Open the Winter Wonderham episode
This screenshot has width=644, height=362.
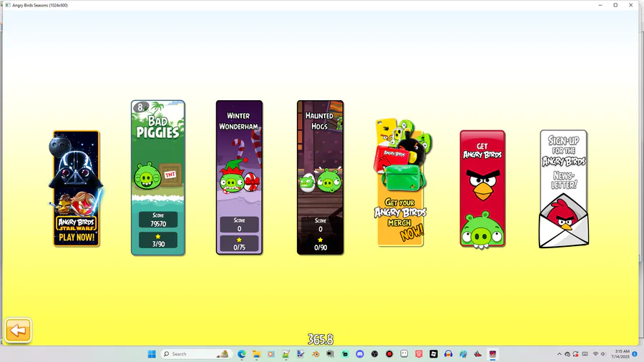240,177
